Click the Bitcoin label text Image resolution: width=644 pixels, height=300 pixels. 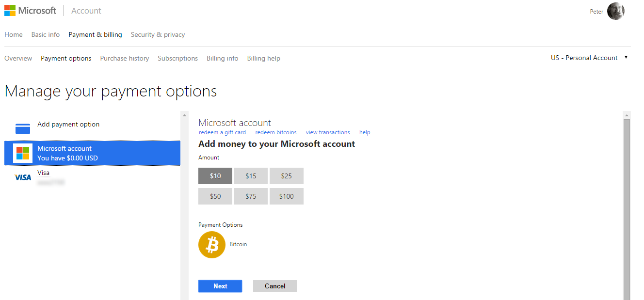238,244
